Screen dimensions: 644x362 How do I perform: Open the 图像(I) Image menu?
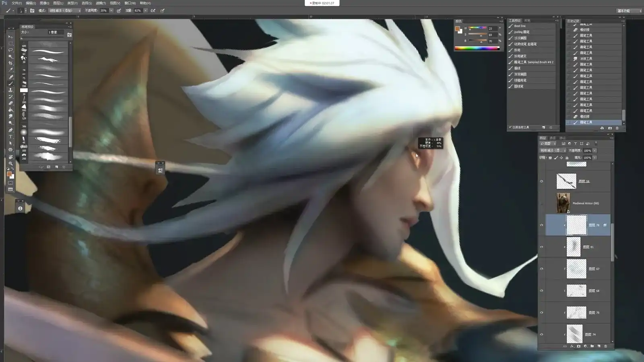point(44,3)
